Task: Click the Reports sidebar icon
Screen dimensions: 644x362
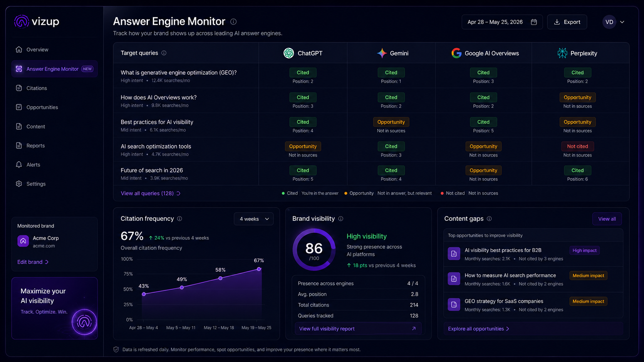Action: tap(19, 145)
